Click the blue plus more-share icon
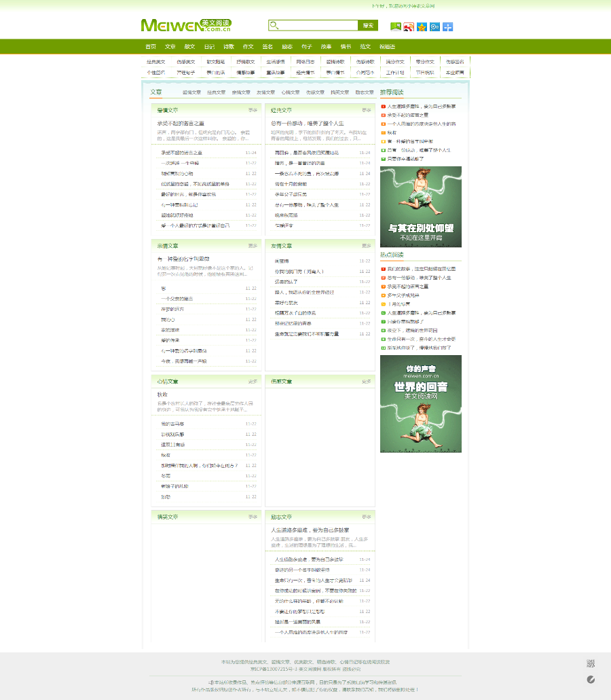The image size is (611, 700). (x=447, y=26)
